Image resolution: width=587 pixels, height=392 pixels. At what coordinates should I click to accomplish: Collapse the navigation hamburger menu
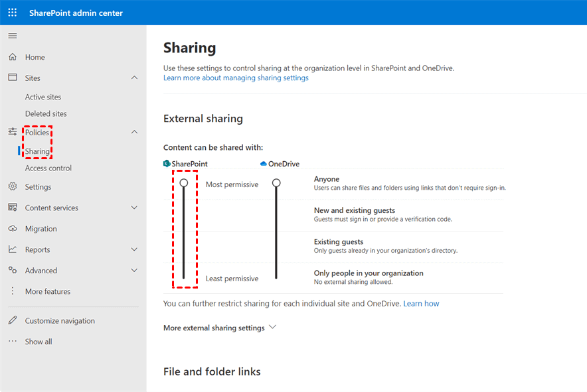pos(13,36)
